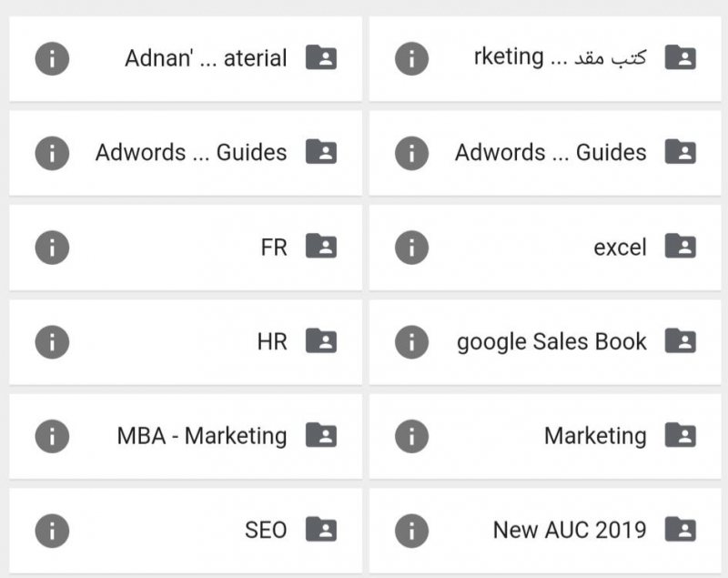Open info for google Sales Book
Image resolution: width=728 pixels, height=578 pixels.
tap(412, 342)
